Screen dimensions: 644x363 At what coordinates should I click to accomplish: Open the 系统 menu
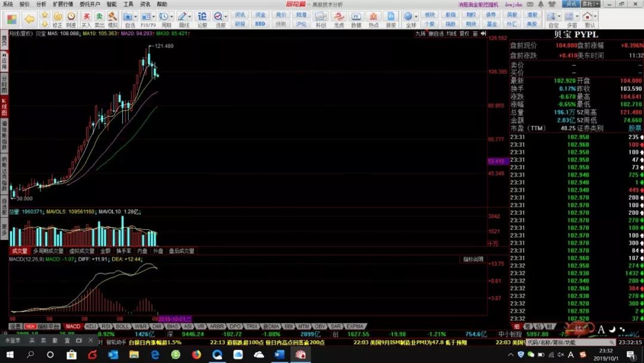coord(8,4)
